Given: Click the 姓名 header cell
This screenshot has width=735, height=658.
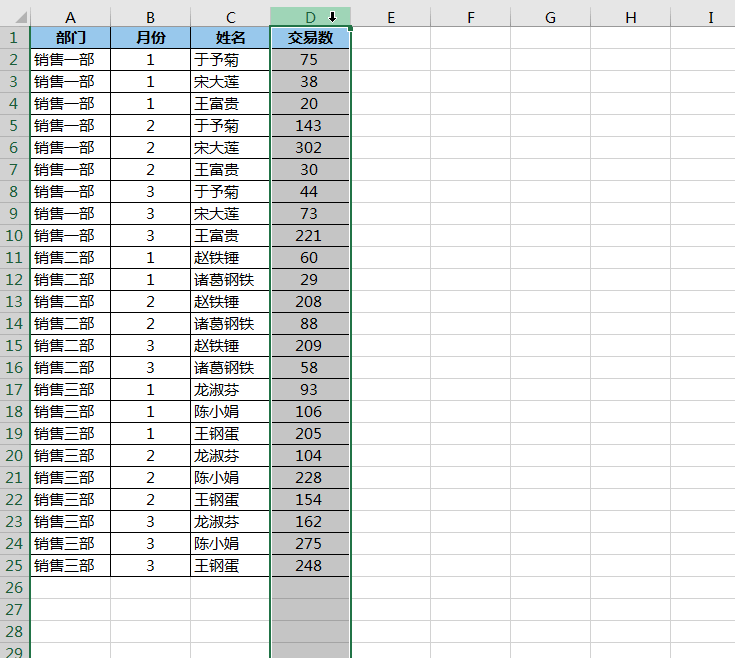Looking at the screenshot, I should (230, 37).
